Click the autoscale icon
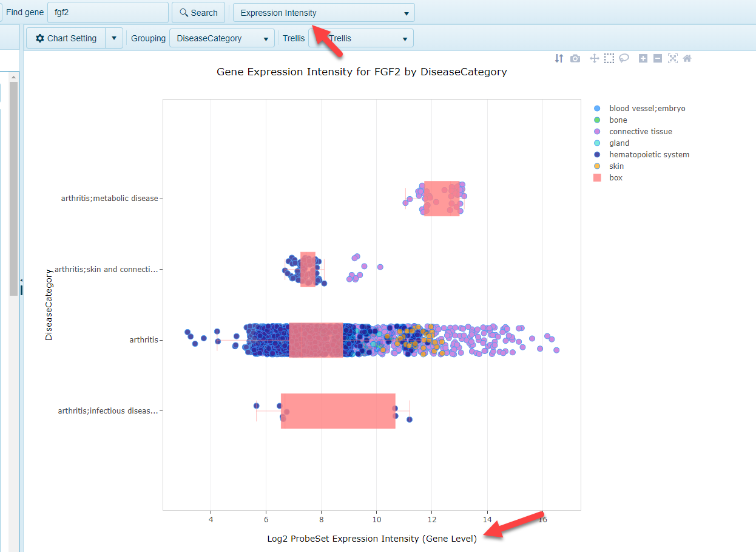 (672, 58)
